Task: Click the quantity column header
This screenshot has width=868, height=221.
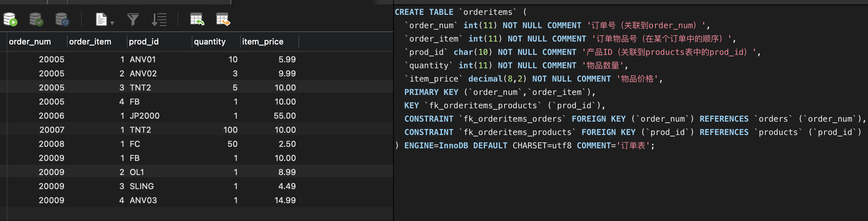Action: (x=210, y=42)
